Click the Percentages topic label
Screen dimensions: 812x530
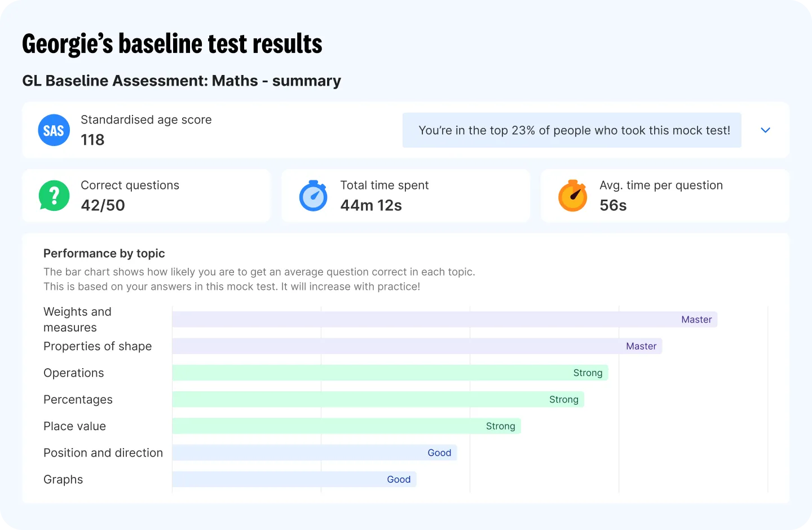78,400
